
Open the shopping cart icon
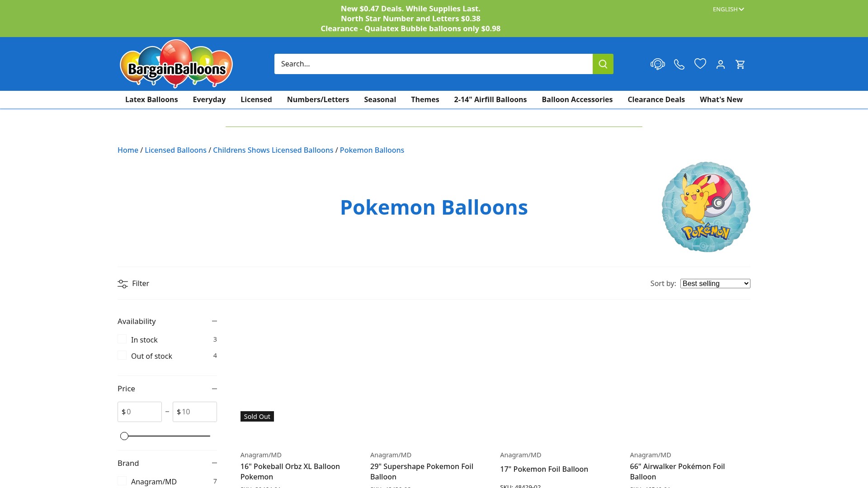pyautogui.click(x=740, y=64)
